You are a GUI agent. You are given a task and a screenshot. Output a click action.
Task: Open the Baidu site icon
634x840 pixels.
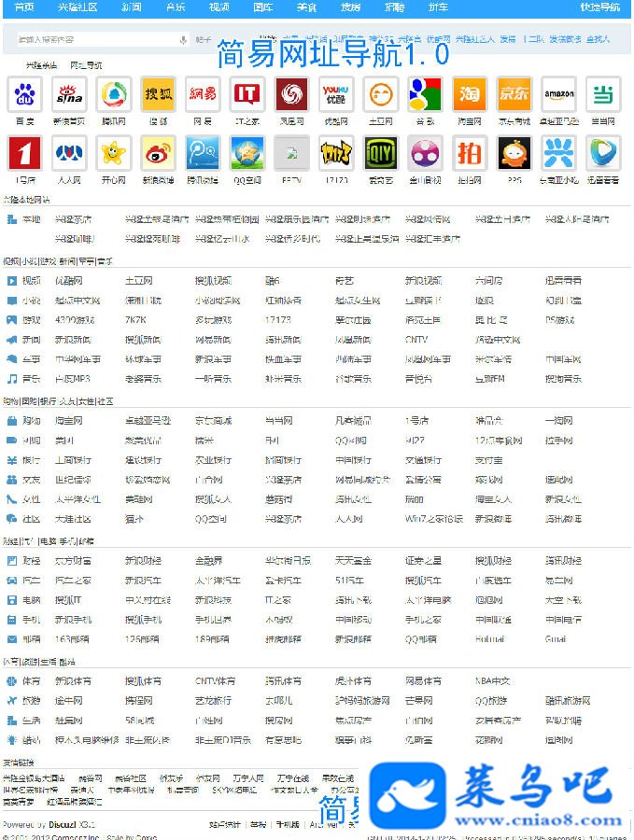point(24,94)
